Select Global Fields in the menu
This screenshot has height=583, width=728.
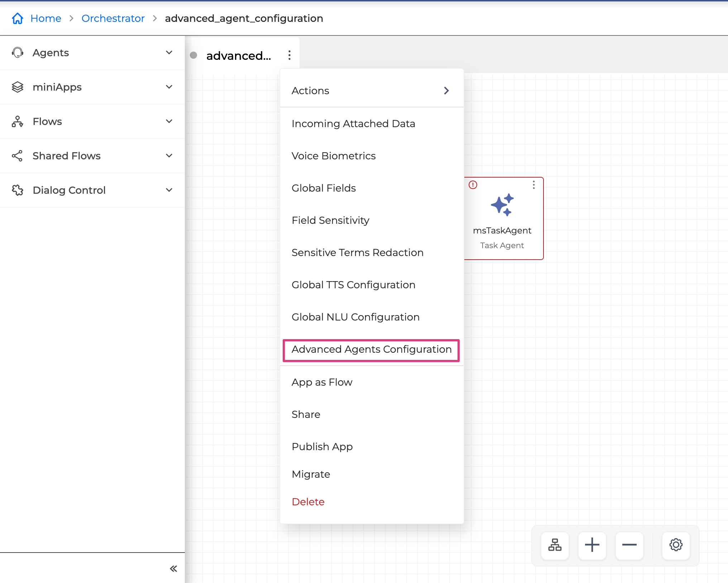[372, 188]
